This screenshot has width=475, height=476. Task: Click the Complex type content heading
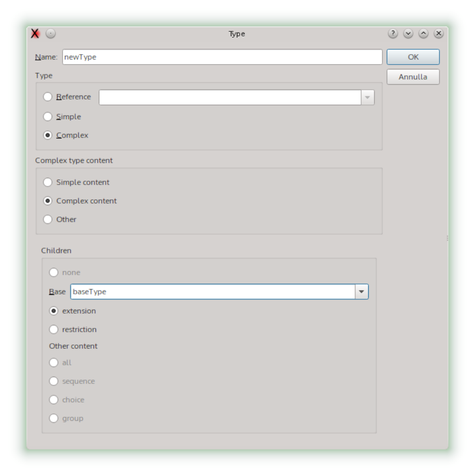coord(74,160)
